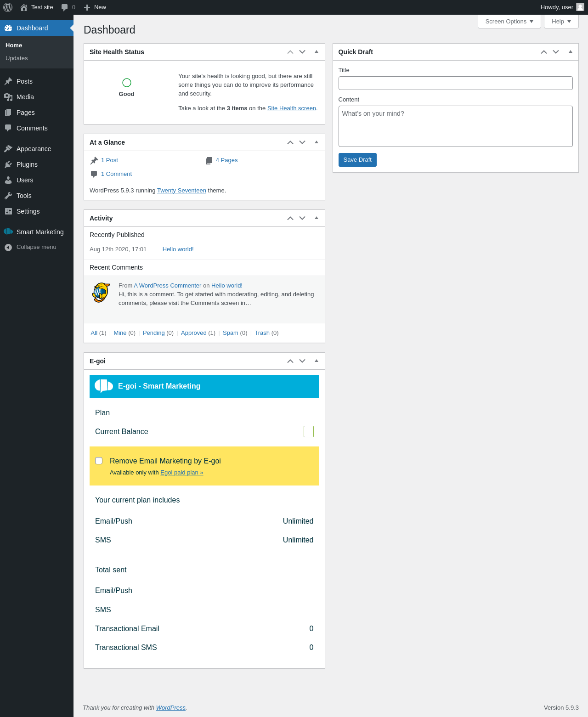
Task: Open the Site Health screen link
Action: click(292, 108)
